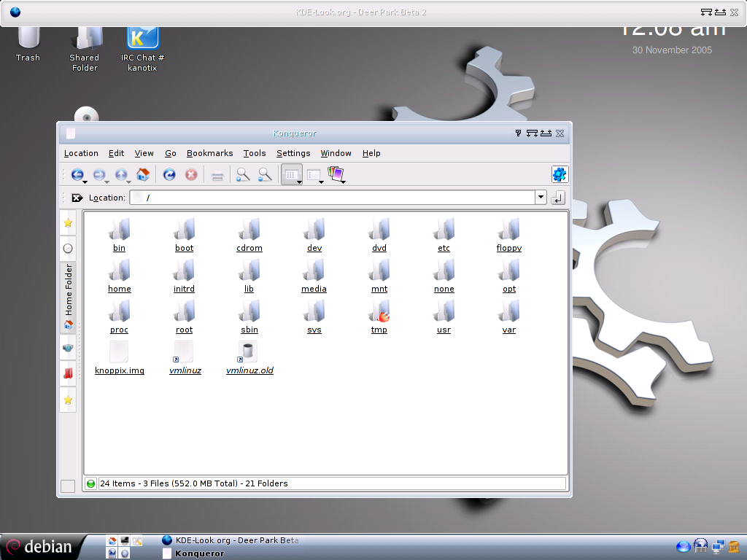The width and height of the screenshot is (747, 560).
Task: Open the Tools menu
Action: [255, 153]
